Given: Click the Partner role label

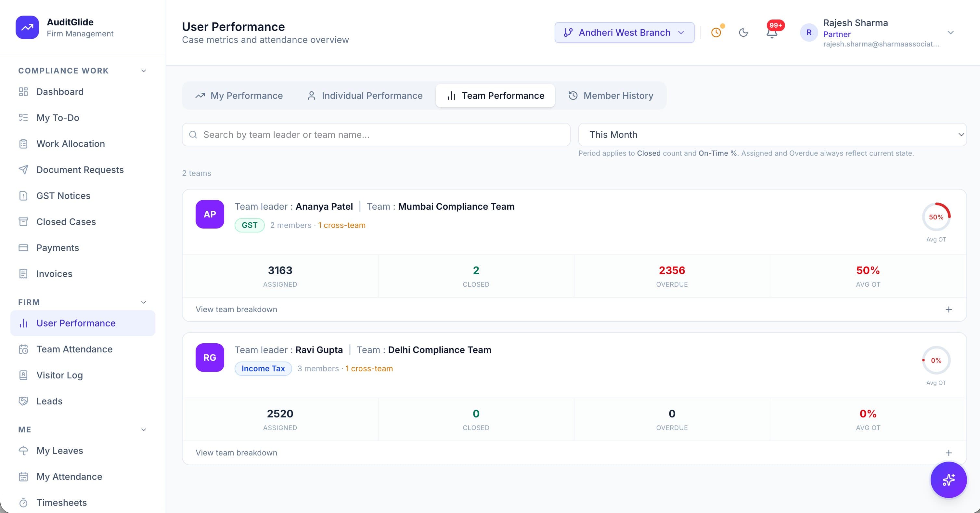Looking at the screenshot, I should pos(837,34).
